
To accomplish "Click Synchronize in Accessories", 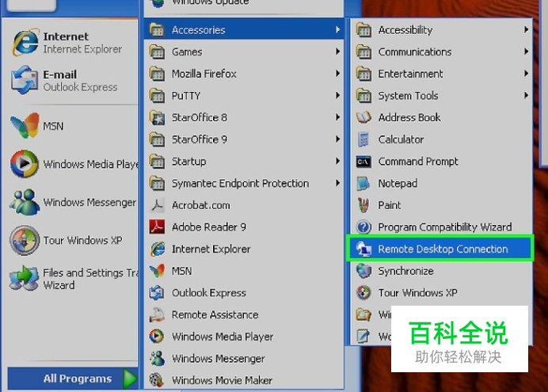I will click(x=441, y=271).
